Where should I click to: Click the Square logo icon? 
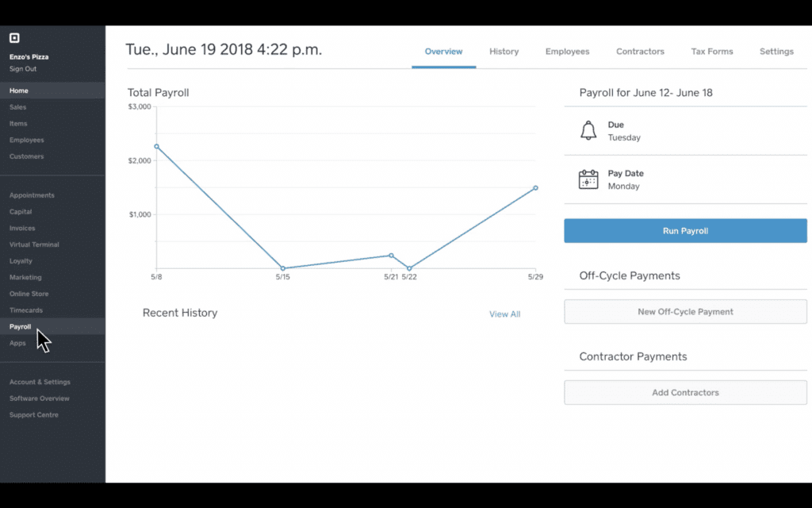point(13,37)
